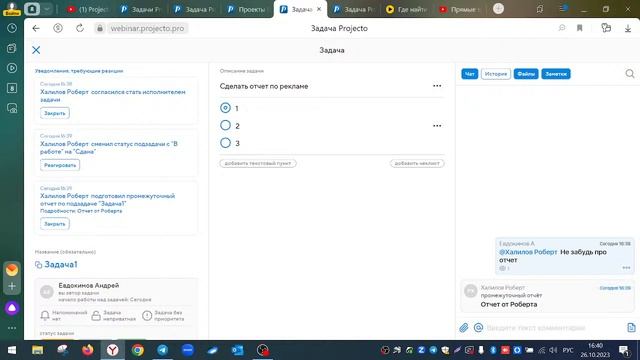This screenshot has height=360, width=640.
Task: Switch to the Файлы tab
Action: point(526,74)
